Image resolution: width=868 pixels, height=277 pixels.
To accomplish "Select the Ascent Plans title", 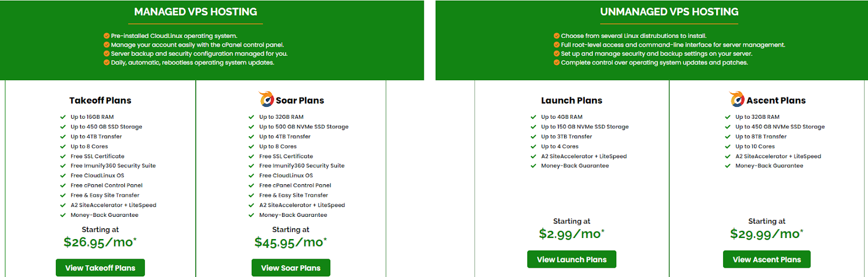I will 776,100.
